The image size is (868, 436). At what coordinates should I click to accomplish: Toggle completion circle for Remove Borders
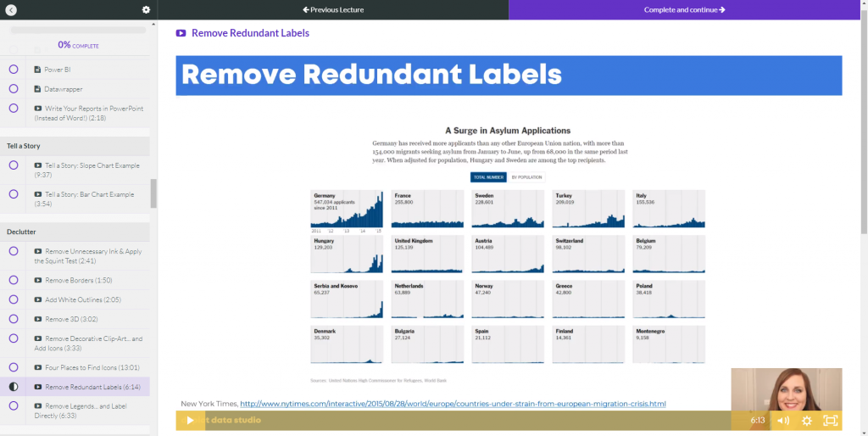[x=14, y=280]
